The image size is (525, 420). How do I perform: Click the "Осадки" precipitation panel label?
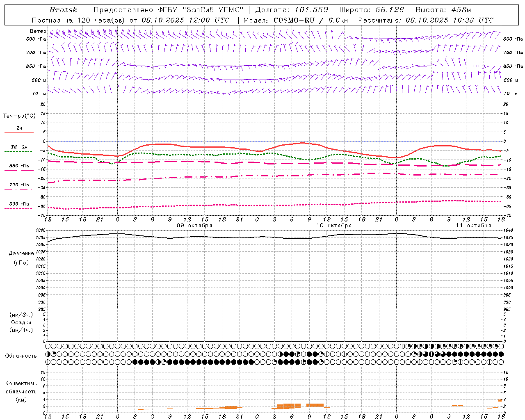pos(21,322)
